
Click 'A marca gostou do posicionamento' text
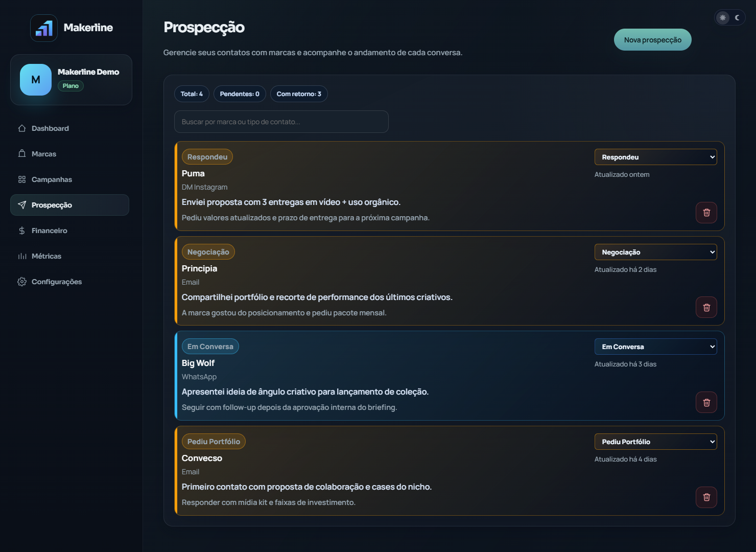click(284, 313)
